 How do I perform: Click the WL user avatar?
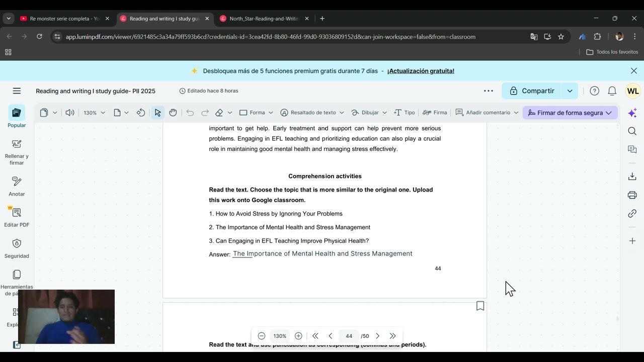point(633,91)
